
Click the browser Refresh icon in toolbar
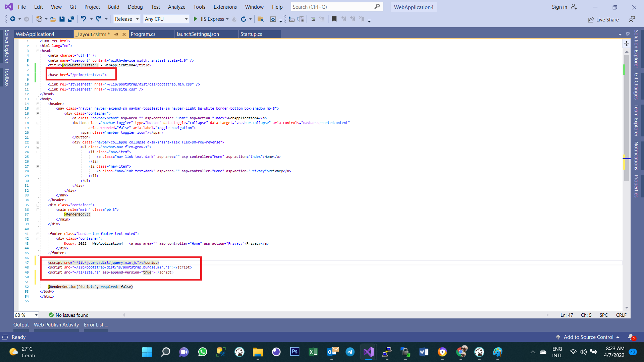pos(244,19)
